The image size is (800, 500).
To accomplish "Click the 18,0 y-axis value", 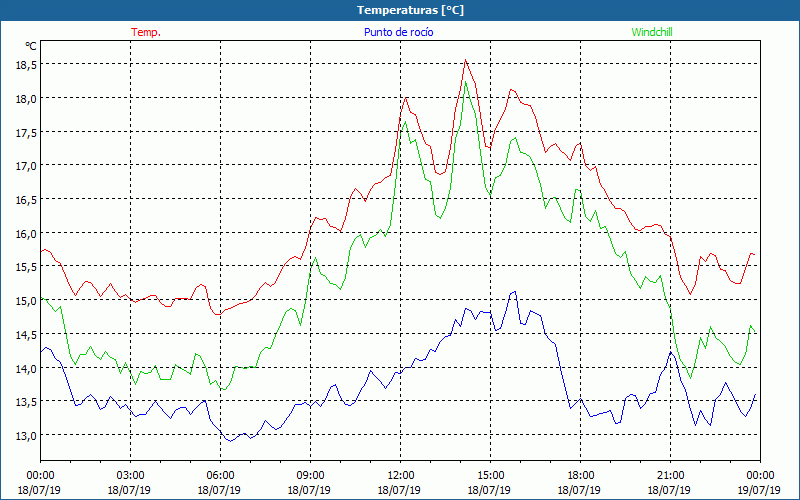I will tap(26, 98).
